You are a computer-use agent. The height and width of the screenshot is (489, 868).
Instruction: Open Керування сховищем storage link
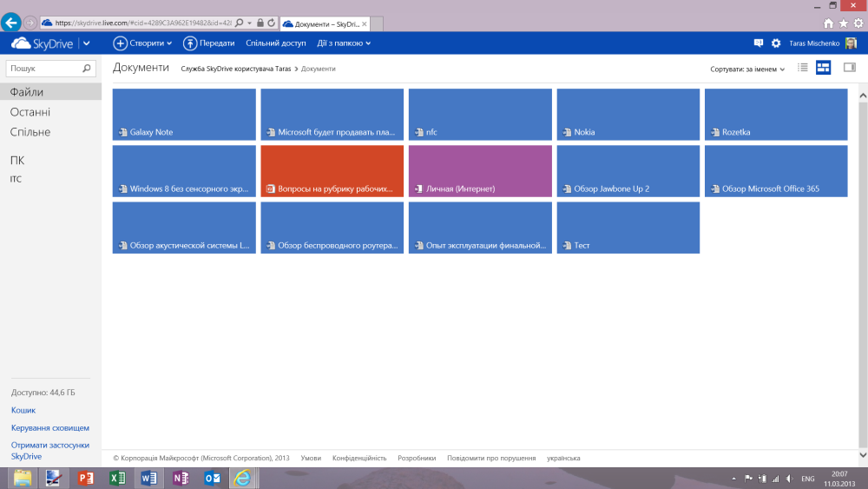click(49, 428)
